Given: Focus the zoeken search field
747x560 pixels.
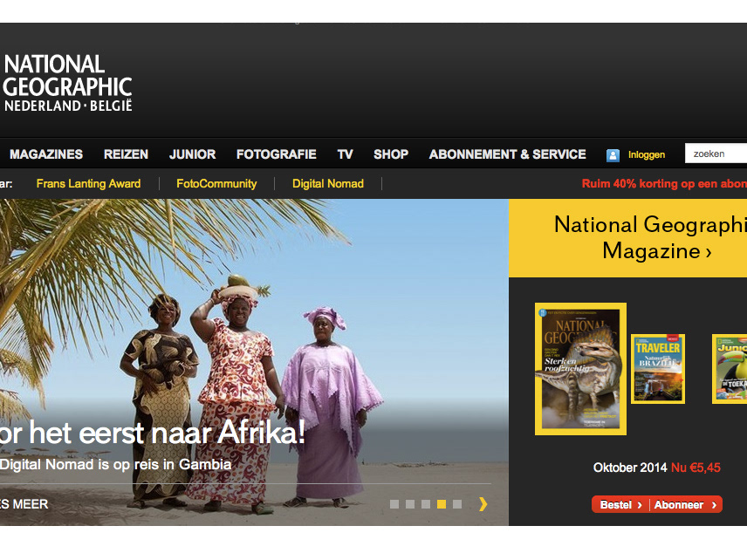Looking at the screenshot, I should coord(716,154).
